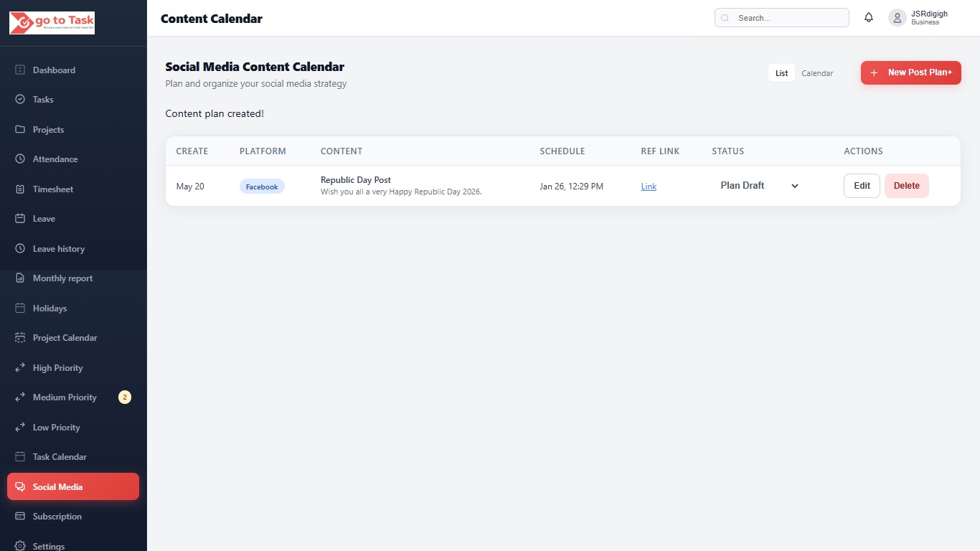
Task: Go to Tasks in sidebar
Action: click(73, 100)
